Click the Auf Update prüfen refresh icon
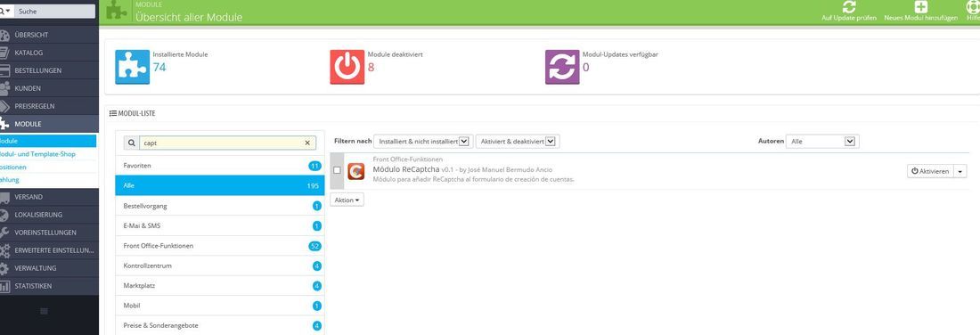Viewport: 980px width, 335px height. tap(848, 7)
